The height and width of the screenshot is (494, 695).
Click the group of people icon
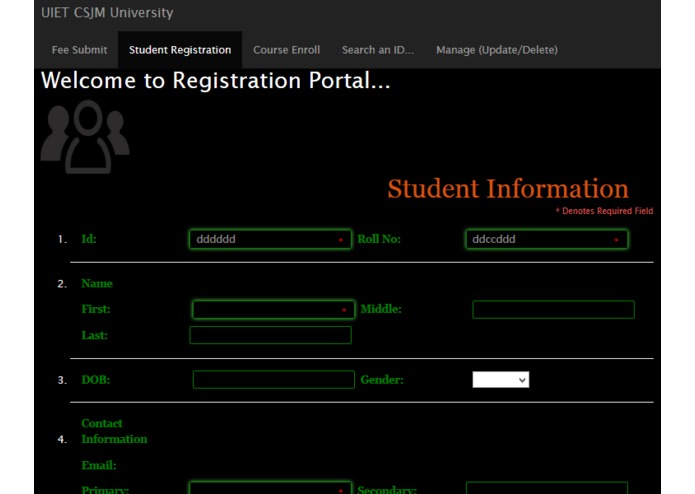(x=85, y=136)
